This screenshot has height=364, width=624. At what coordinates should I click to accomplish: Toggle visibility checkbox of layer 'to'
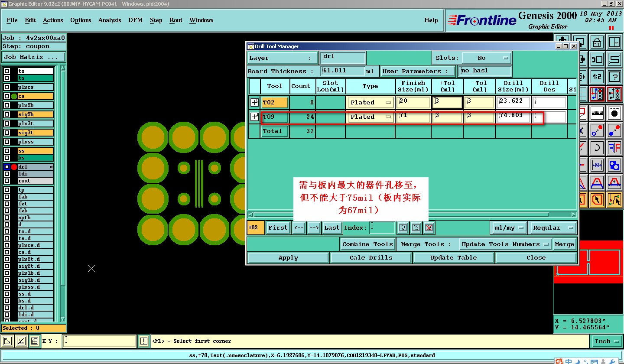point(7,71)
